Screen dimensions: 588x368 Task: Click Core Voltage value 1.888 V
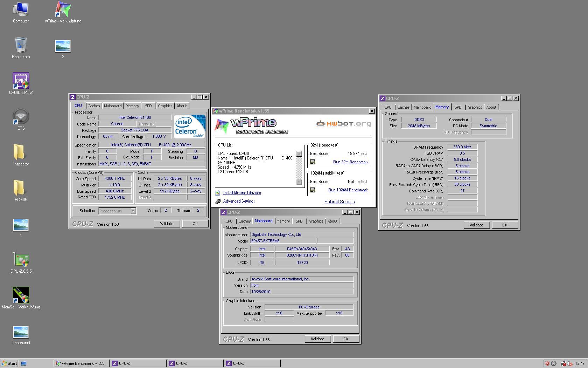159,136
